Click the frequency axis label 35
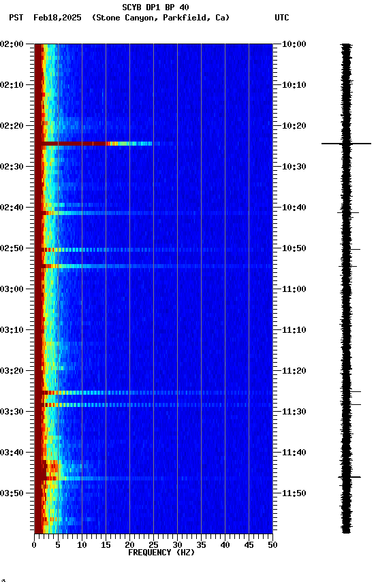Image resolution: width=376 pixels, height=588 pixels. coord(201,545)
